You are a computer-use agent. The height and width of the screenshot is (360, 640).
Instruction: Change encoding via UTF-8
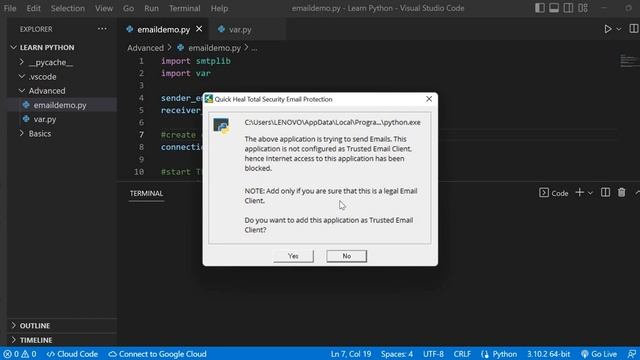(x=433, y=354)
